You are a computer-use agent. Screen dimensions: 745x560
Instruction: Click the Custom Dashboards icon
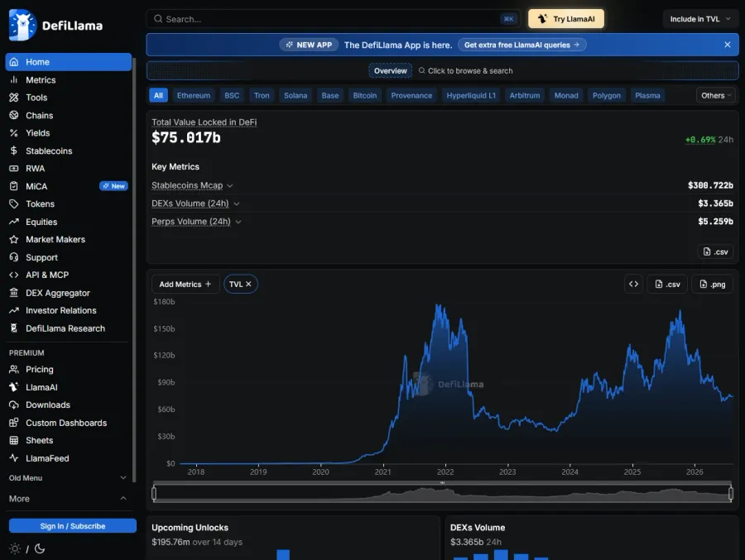(x=14, y=422)
